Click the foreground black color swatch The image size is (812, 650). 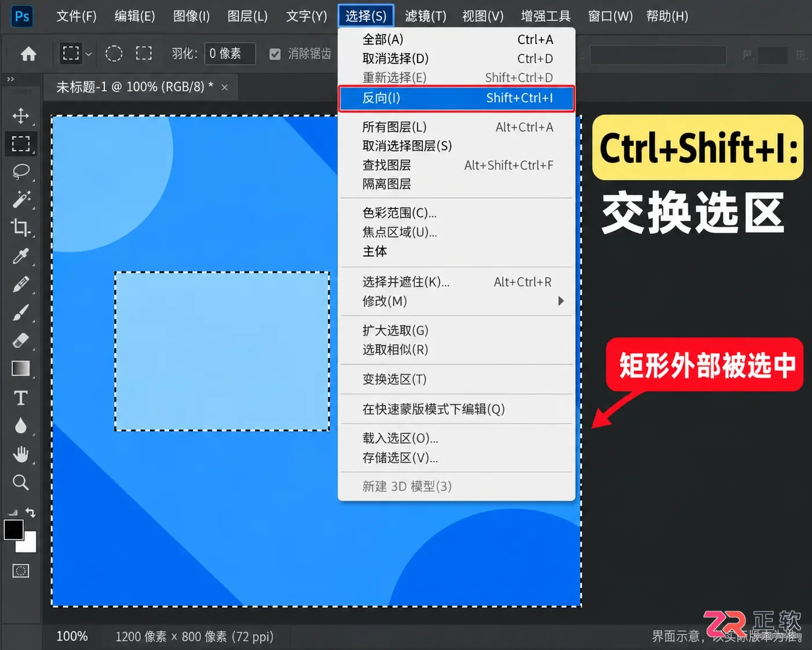click(13, 530)
